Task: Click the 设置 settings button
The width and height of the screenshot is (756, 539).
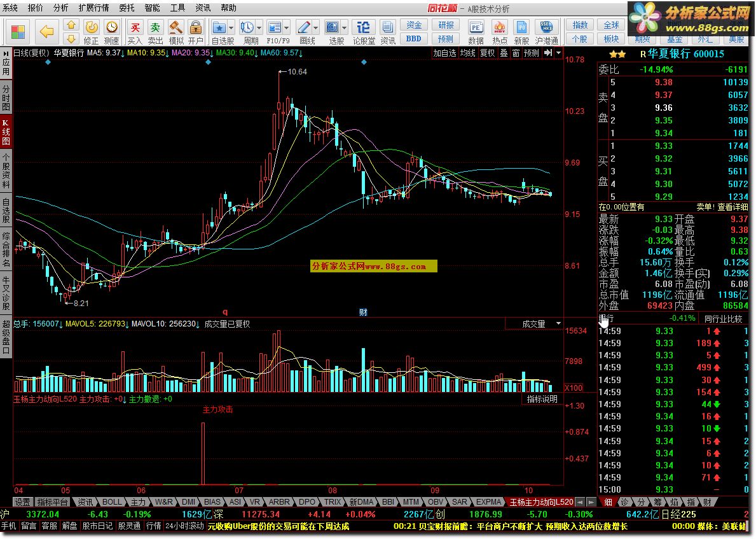Action: [22, 502]
